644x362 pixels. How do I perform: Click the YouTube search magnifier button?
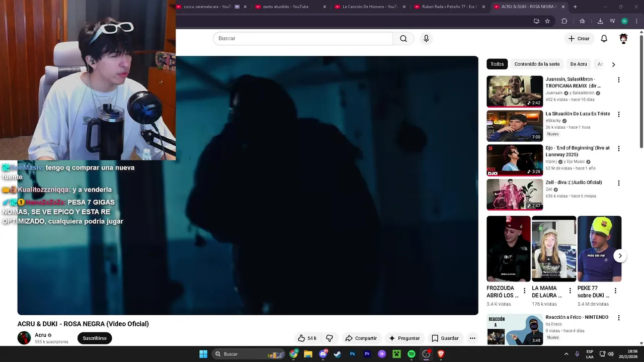click(x=404, y=39)
